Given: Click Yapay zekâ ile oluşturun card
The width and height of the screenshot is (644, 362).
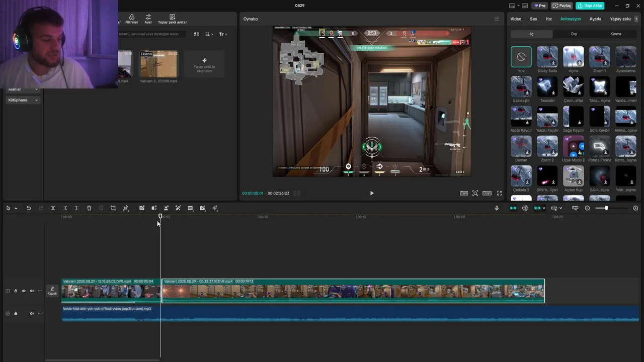Looking at the screenshot, I should click(204, 64).
